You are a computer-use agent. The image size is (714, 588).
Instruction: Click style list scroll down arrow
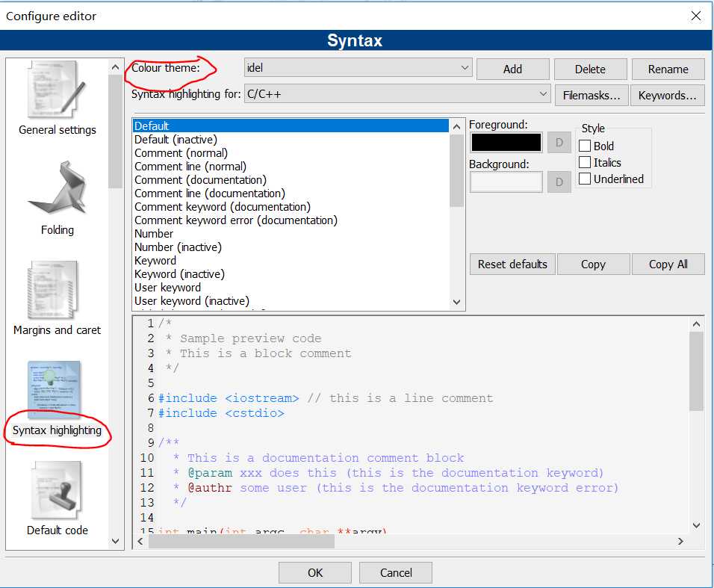[x=457, y=302]
